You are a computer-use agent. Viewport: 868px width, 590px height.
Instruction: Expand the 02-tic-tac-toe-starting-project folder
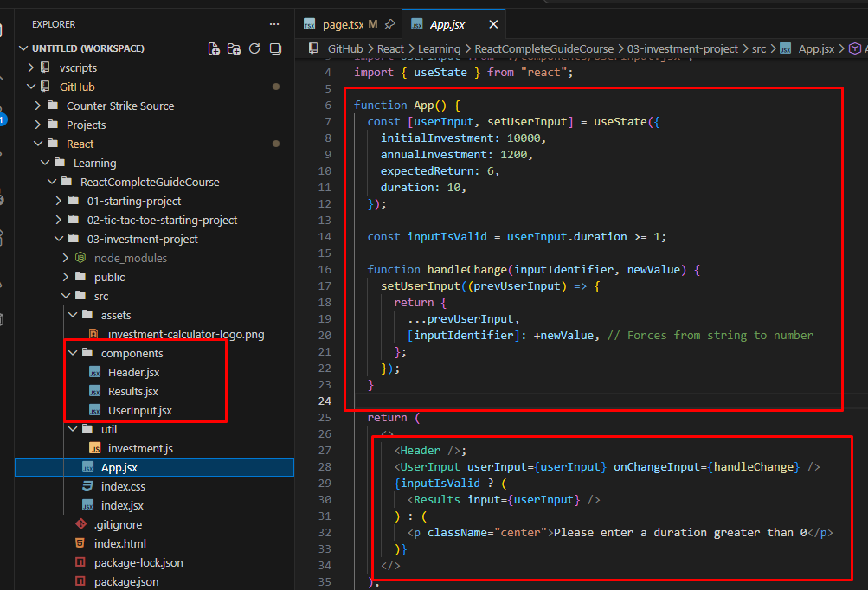[x=59, y=220]
